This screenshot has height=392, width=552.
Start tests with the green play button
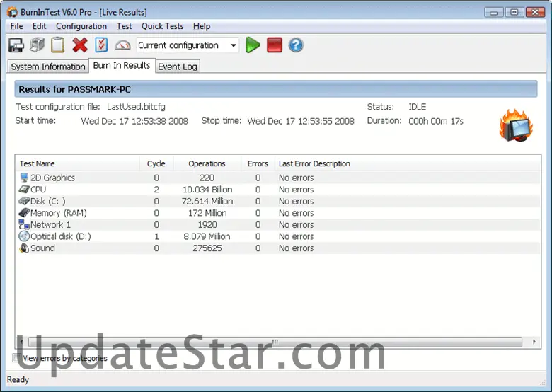[x=253, y=45]
